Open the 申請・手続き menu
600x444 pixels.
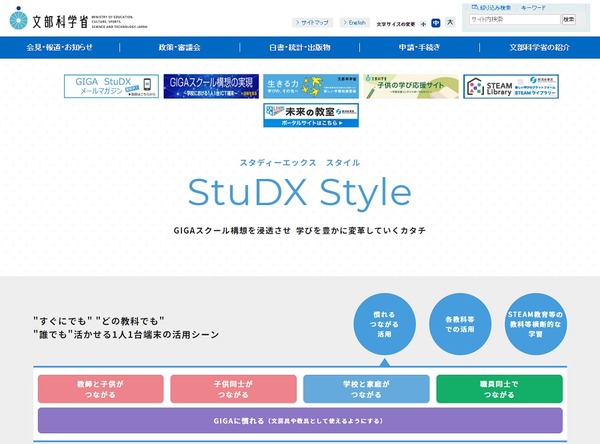point(419,47)
